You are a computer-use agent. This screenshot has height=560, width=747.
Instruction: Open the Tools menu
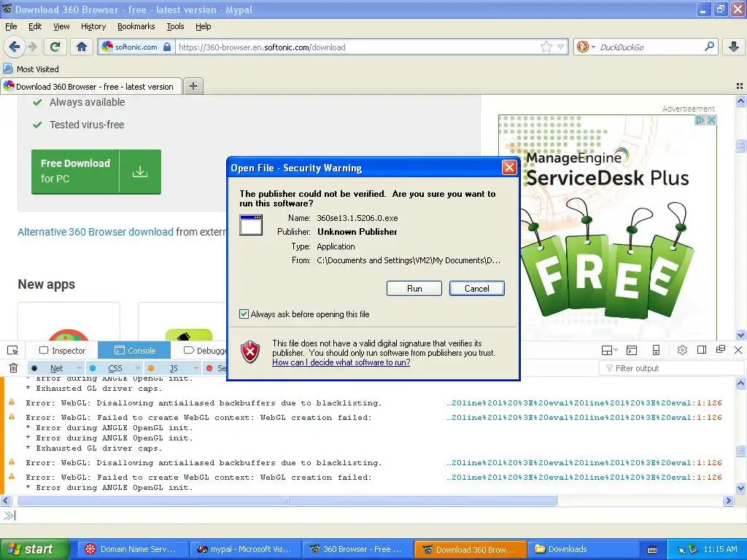click(175, 26)
